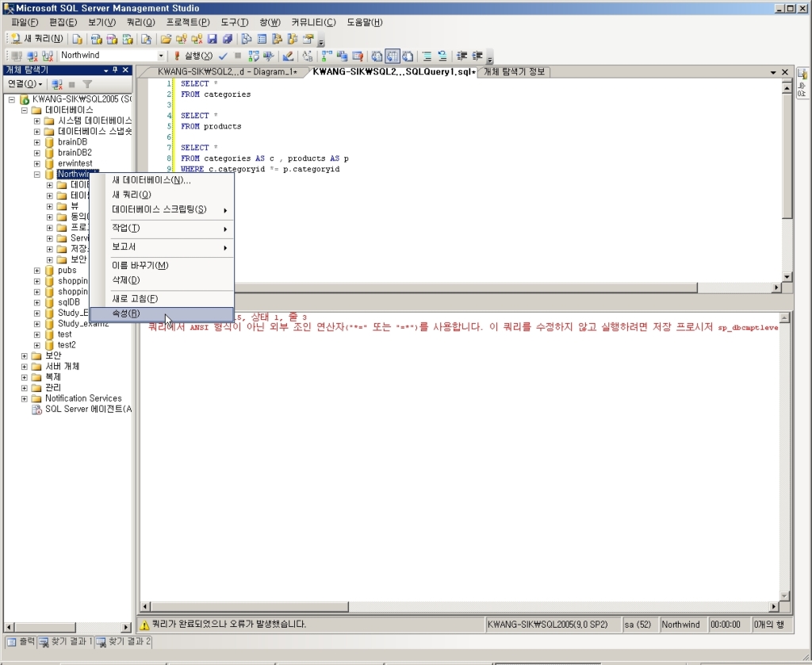Save the query with the floppy disk icon
Viewport: 812px width, 665px height.
[212, 39]
